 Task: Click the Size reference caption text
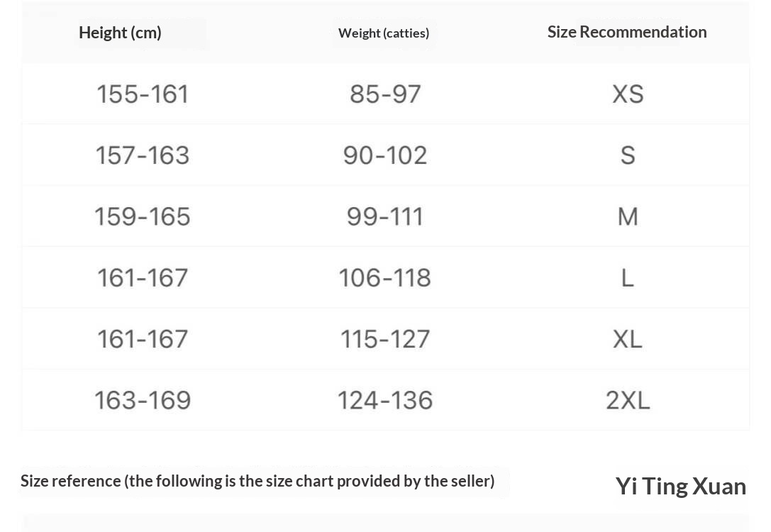pos(257,481)
